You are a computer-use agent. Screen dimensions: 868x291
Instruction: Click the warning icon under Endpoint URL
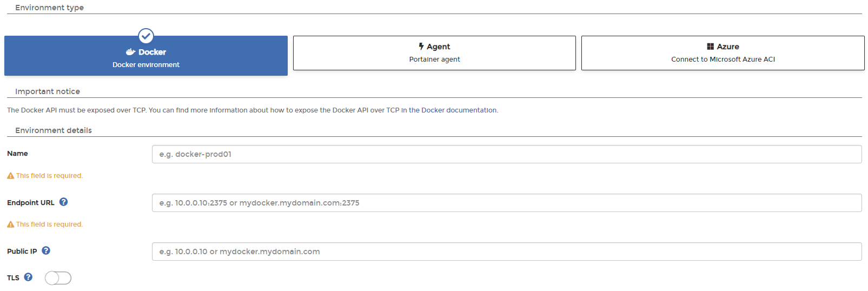coord(10,224)
